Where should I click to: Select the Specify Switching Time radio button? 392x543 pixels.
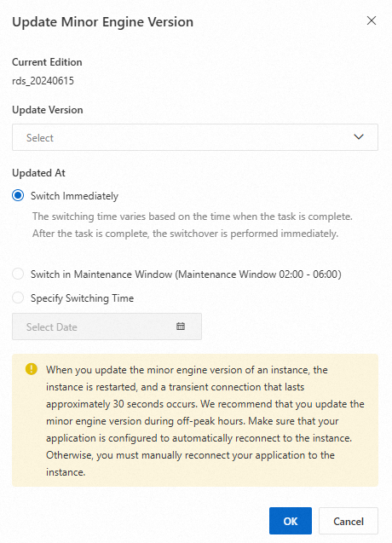(x=18, y=297)
